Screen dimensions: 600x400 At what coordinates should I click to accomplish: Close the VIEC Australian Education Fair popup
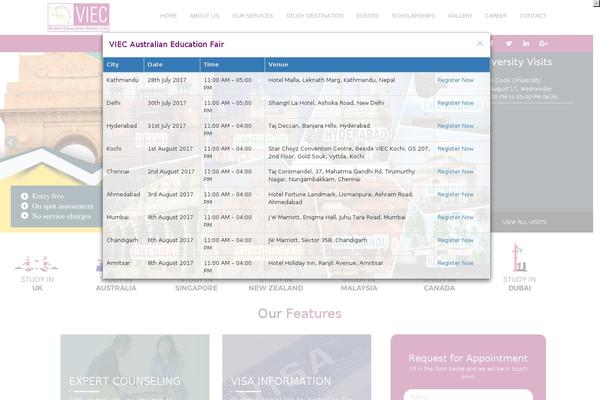pos(479,43)
